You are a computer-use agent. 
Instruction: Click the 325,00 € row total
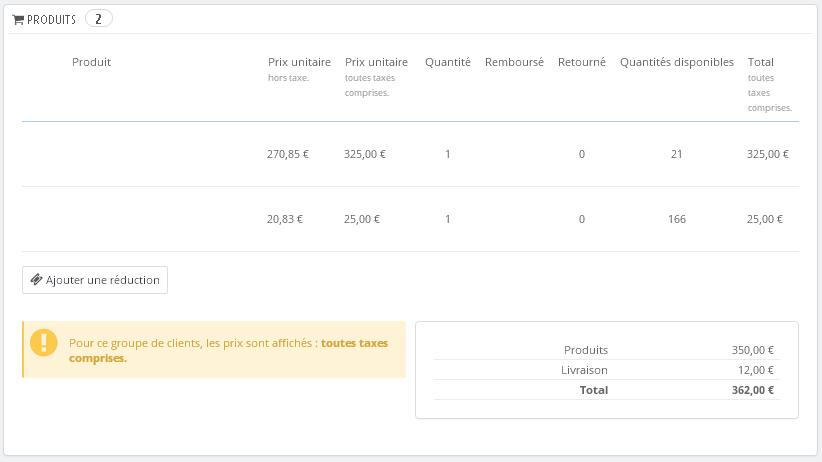click(x=767, y=154)
